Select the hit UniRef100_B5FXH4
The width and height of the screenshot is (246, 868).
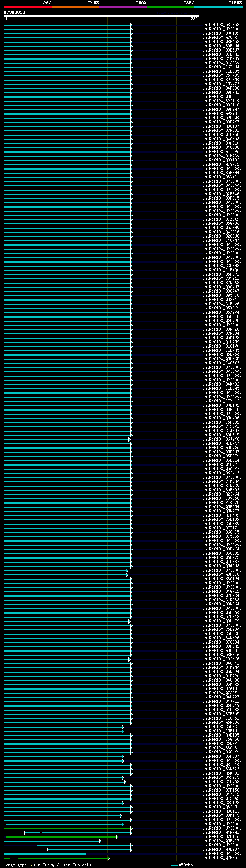pyautogui.click(x=221, y=173)
